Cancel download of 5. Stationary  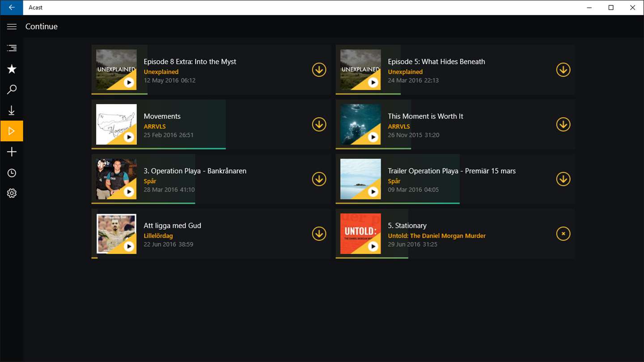tap(563, 234)
